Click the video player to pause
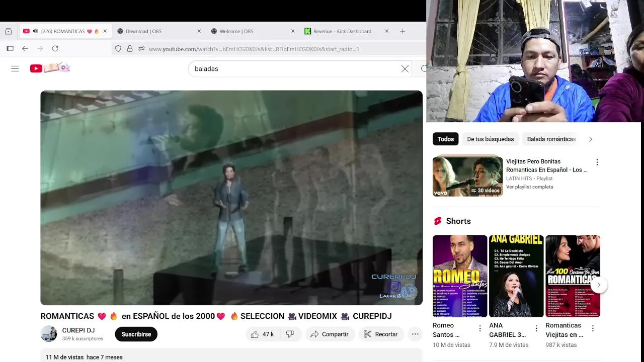Viewport: 644px width, 362px height. (x=231, y=198)
